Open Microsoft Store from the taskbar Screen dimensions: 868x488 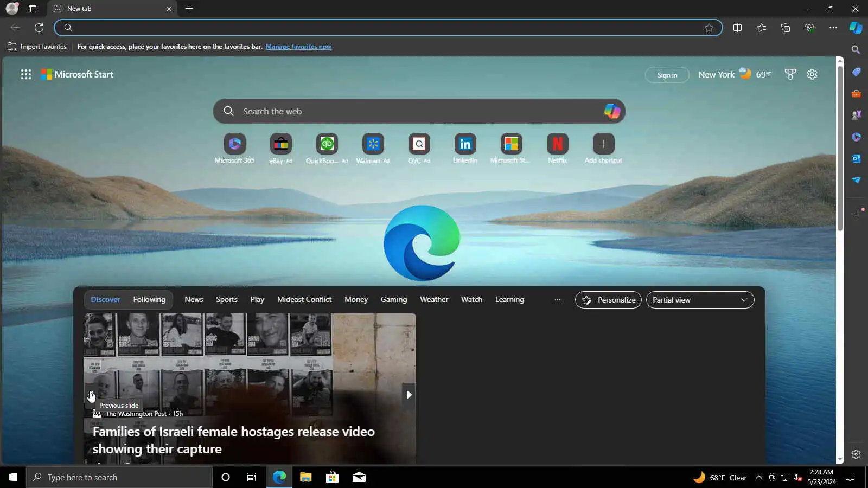point(332,477)
